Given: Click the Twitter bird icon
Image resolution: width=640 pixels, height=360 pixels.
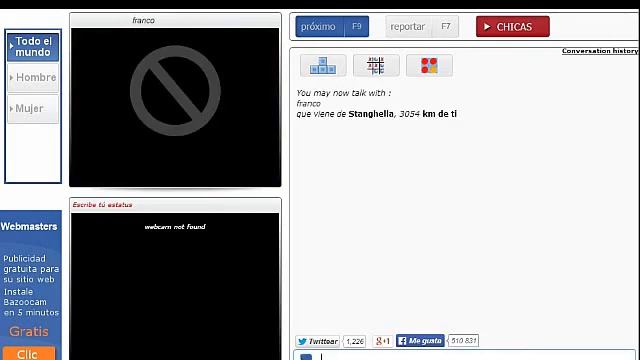Looking at the screenshot, I should click(302, 341).
